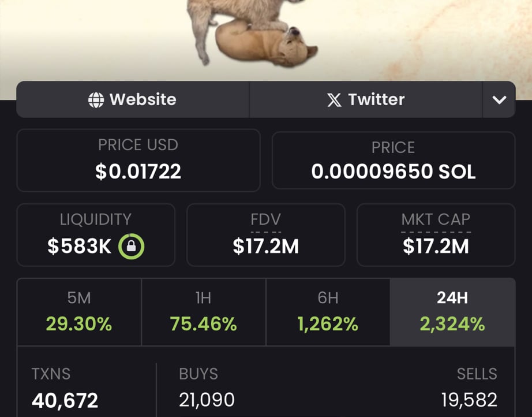This screenshot has height=417, width=532.
Task: Click the X logo beside Twitter
Action: [x=334, y=100]
